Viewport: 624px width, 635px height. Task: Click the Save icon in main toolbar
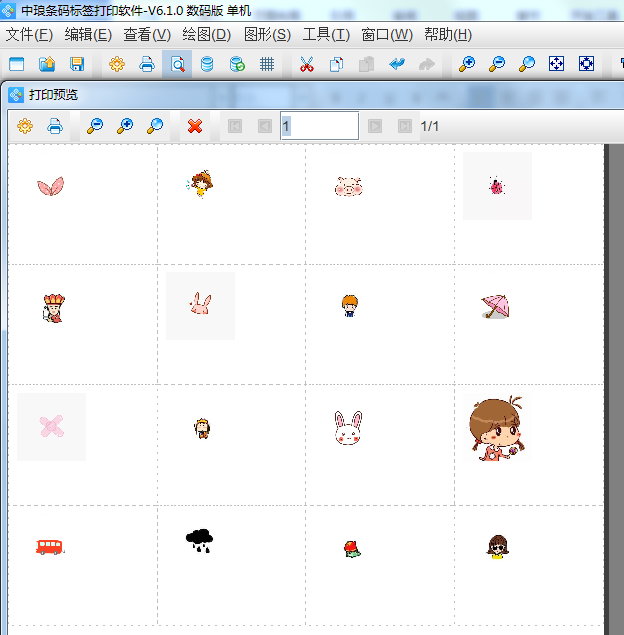click(x=77, y=64)
